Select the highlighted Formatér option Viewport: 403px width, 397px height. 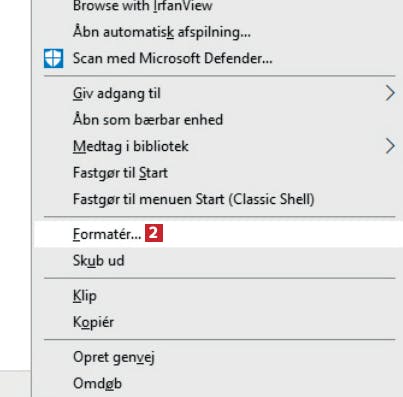[217, 234]
